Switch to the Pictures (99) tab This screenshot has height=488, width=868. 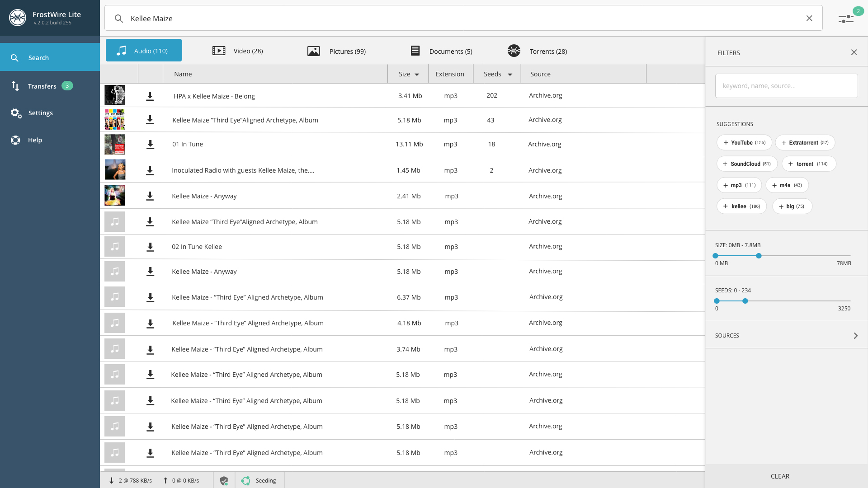pyautogui.click(x=336, y=51)
